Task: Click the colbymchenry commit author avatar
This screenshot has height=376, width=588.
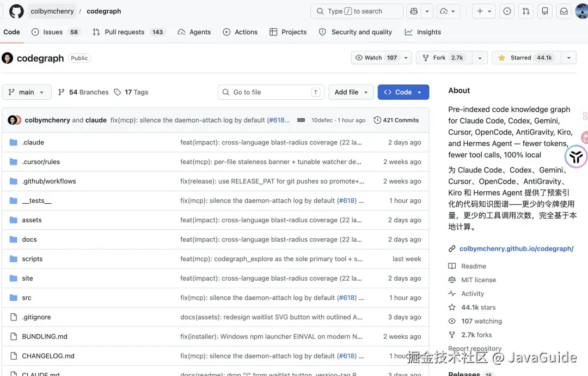Action: click(x=13, y=120)
